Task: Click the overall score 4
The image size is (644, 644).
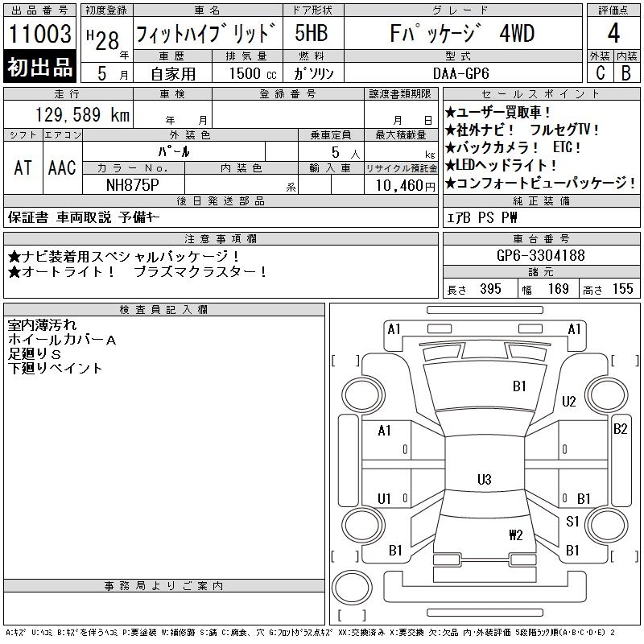Action: tap(613, 33)
